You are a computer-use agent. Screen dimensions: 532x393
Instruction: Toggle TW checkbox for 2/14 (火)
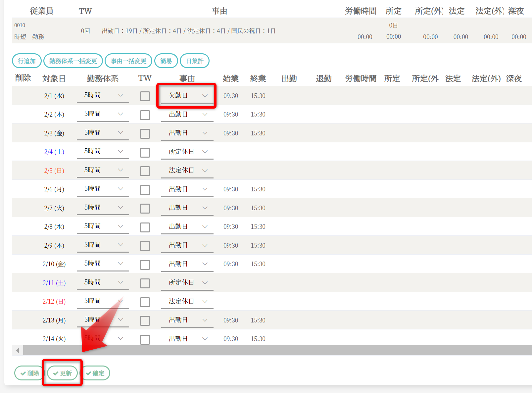pos(145,339)
